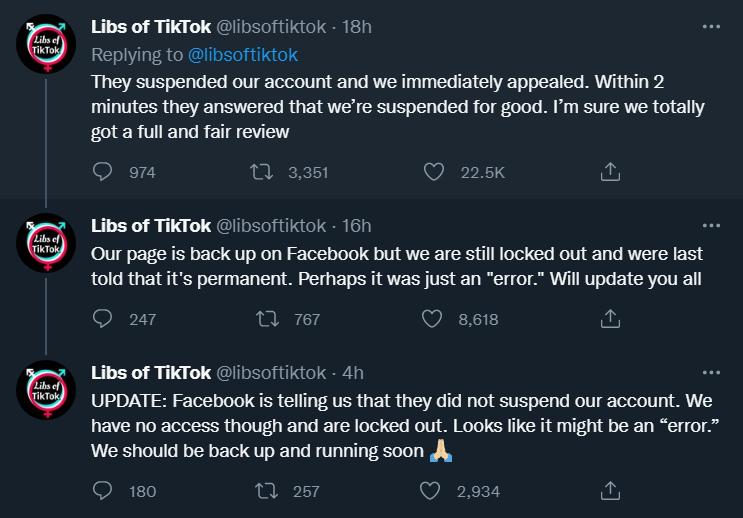Share the 18h tweet
This screenshot has height=518, width=743.
[x=610, y=172]
